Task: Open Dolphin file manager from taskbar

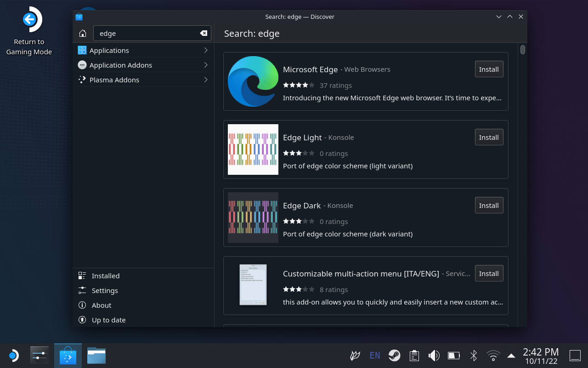Action: pyautogui.click(x=96, y=356)
